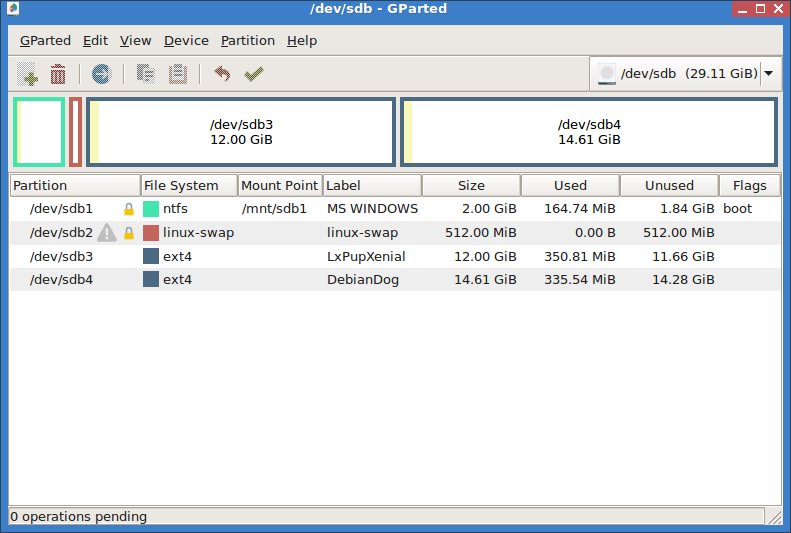This screenshot has width=791, height=533.
Task: Select the /dev/sdb3 12.00 GiB graphical block
Action: [241, 132]
